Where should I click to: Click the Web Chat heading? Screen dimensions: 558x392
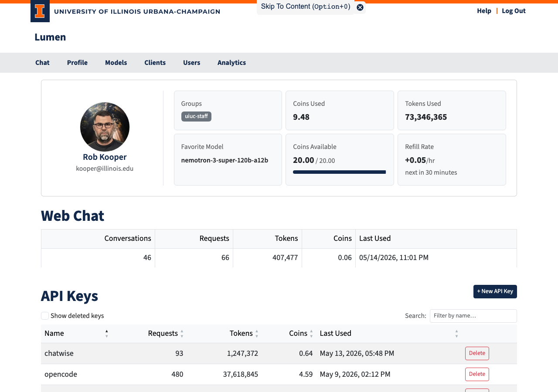72,216
